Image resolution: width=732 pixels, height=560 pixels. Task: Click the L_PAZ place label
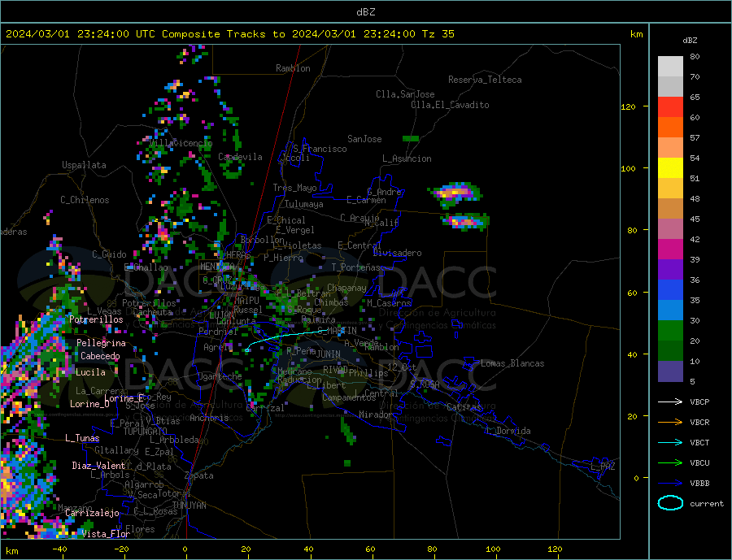click(x=603, y=467)
